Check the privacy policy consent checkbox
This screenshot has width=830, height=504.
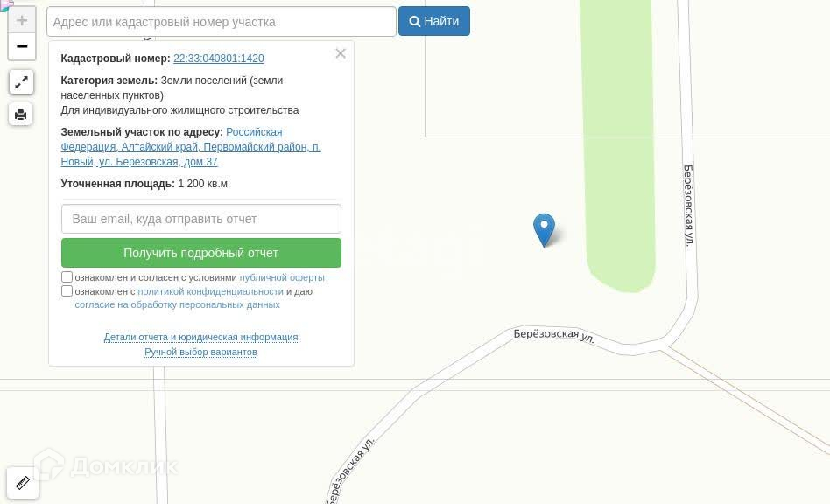[x=67, y=290]
